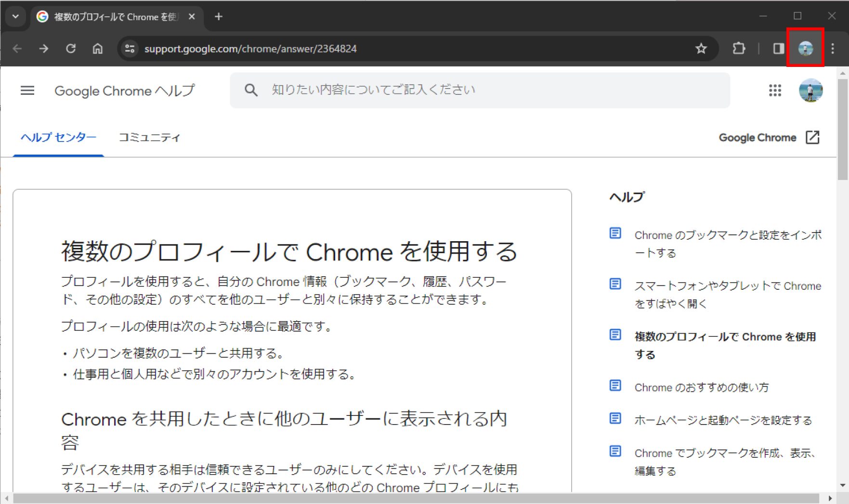
Task: Open the Chrome three-dot menu
Action: coord(833,49)
